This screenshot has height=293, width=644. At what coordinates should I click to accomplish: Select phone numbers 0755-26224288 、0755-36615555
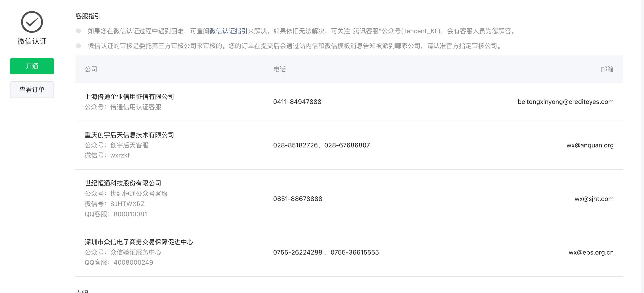(326, 252)
